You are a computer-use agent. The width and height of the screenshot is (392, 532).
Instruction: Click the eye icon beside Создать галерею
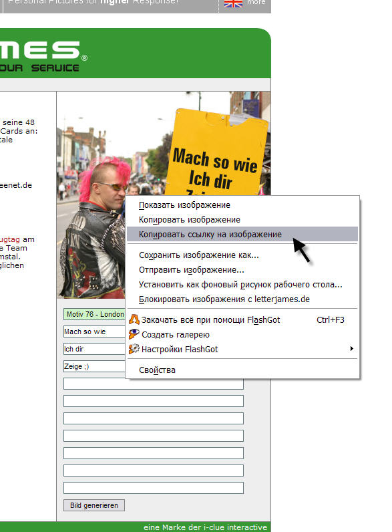(x=134, y=334)
